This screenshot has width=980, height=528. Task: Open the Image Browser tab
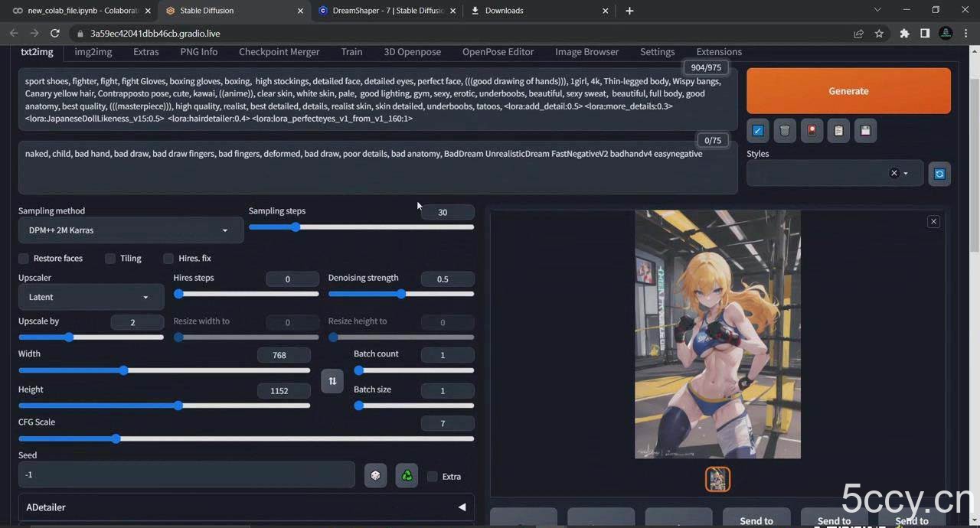point(587,52)
